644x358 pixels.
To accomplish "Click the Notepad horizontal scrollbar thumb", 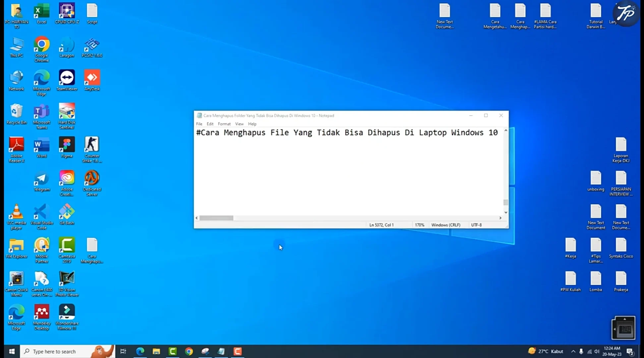I will click(216, 218).
